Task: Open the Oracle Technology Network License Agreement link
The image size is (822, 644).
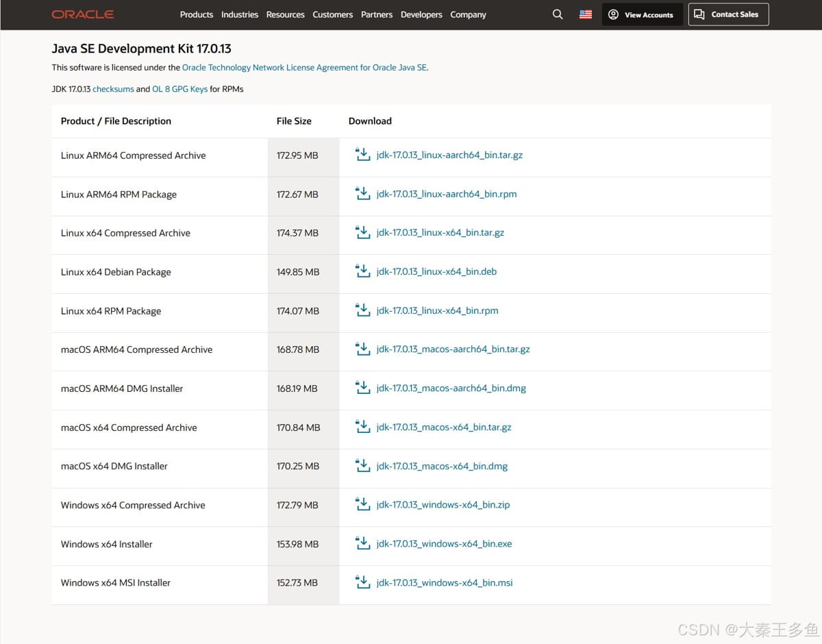Action: [x=305, y=68]
